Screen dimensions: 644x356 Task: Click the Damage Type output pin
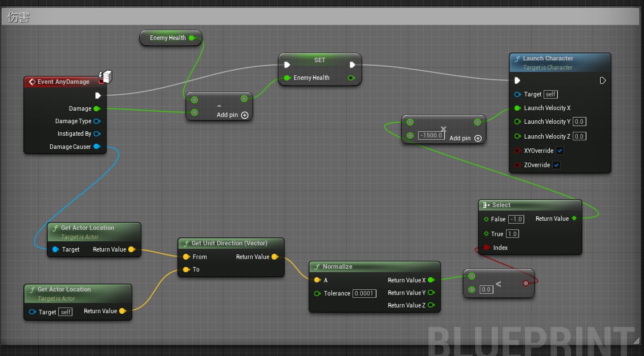97,121
